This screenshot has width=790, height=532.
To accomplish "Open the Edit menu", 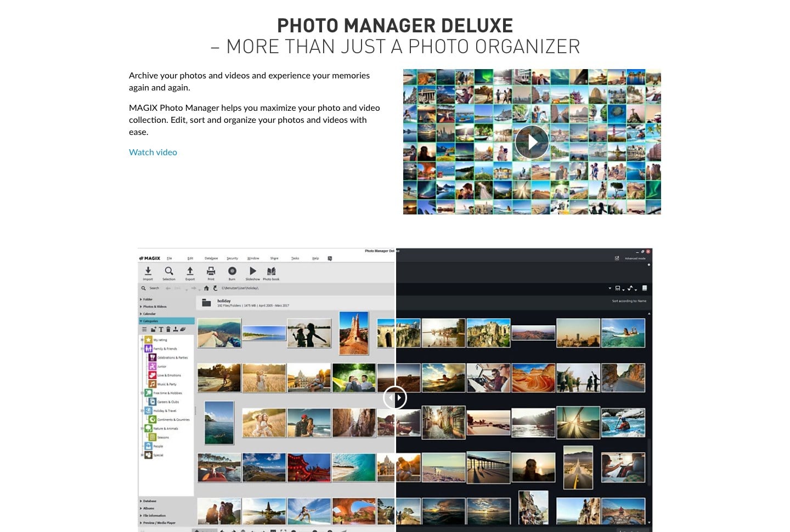I will pos(190,258).
